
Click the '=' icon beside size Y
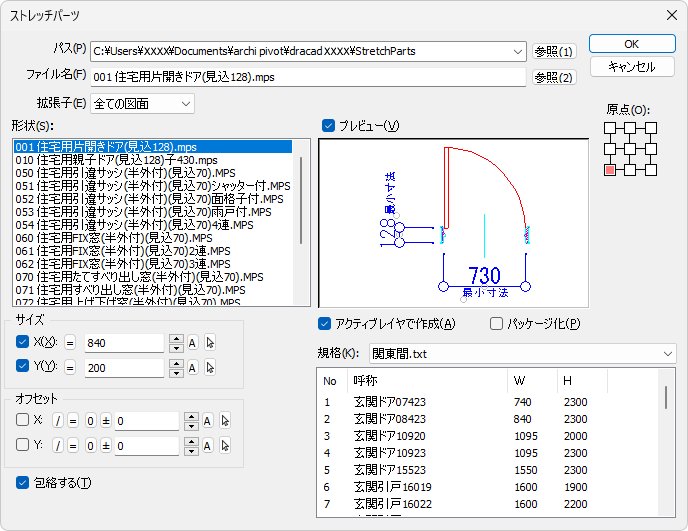(x=71, y=368)
